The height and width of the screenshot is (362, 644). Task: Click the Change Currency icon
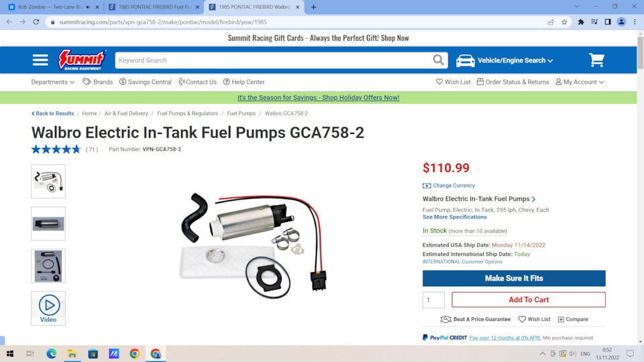point(427,186)
